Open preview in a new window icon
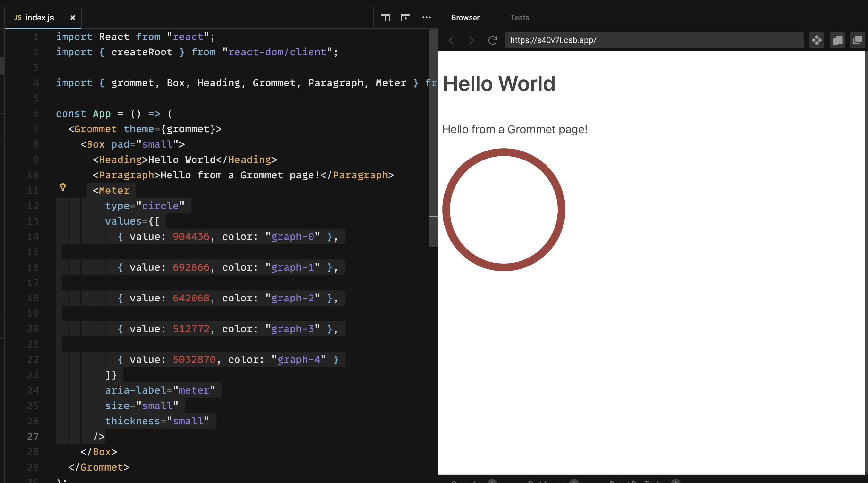Image resolution: width=868 pixels, height=483 pixels. (837, 40)
